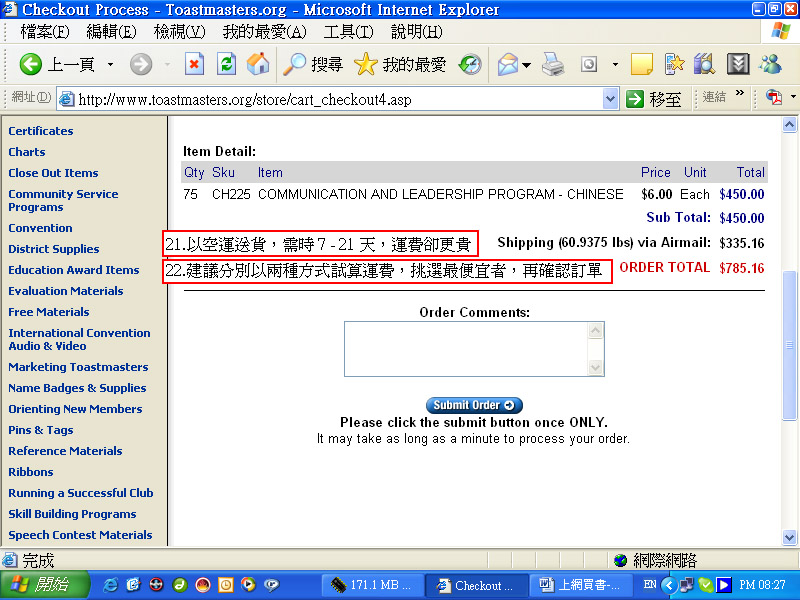The image size is (800, 600).
Task: Expand the Mail button dropdown arrow
Action: 528,65
